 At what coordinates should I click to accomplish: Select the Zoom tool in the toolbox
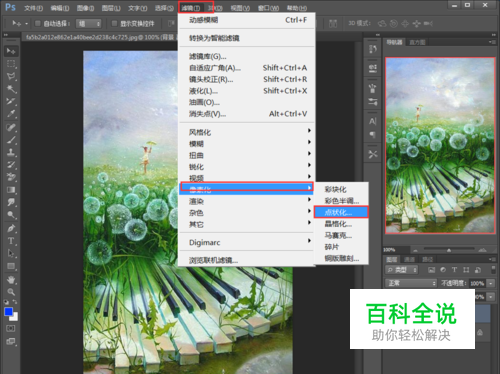point(11,292)
